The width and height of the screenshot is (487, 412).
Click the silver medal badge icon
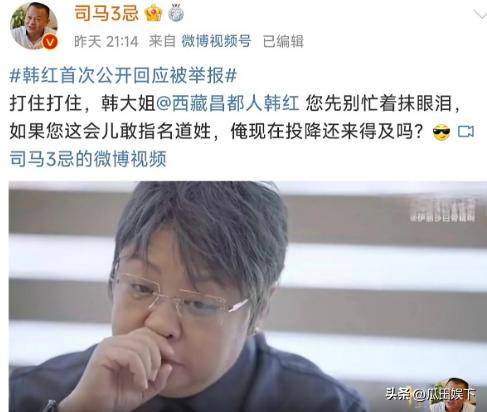coord(176,14)
